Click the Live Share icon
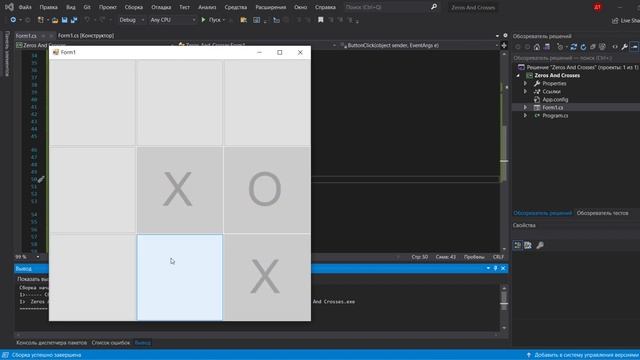This screenshot has width=640, height=360. [615, 20]
